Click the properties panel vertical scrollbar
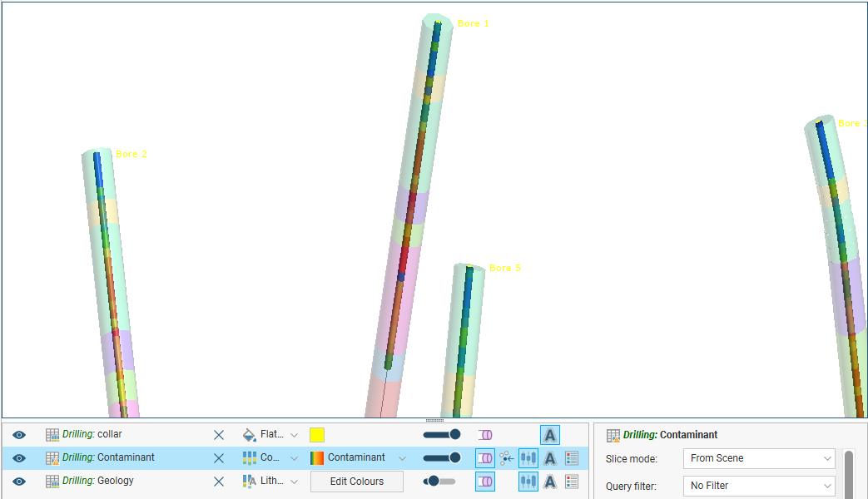 tap(849, 475)
